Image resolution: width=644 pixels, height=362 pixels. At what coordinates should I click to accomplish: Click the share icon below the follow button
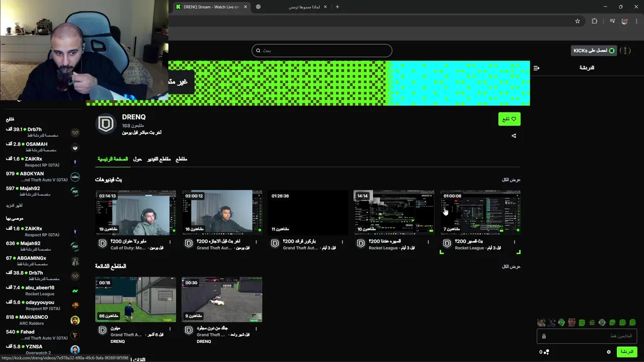coord(514,136)
